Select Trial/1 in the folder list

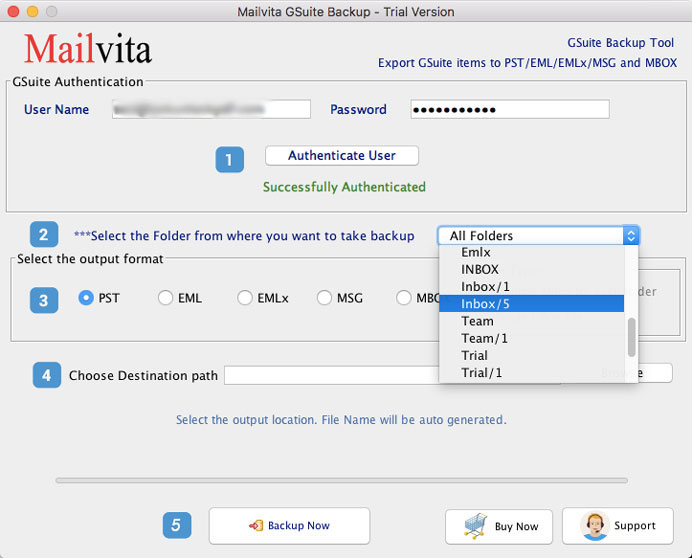click(x=531, y=373)
